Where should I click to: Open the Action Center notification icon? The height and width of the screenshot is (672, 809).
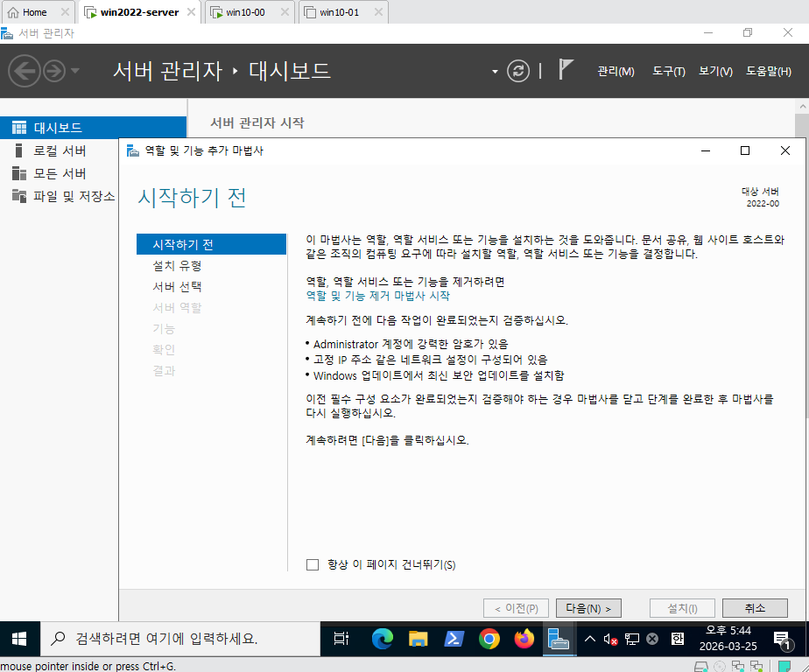pos(783,640)
